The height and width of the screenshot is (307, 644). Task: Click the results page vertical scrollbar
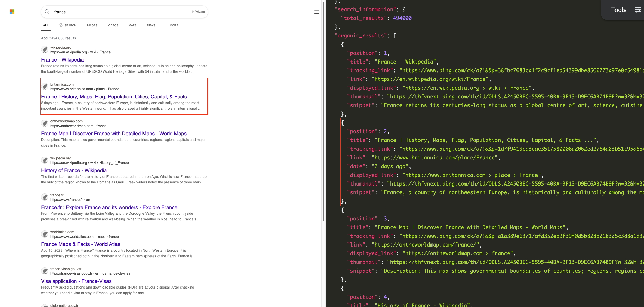(323, 111)
